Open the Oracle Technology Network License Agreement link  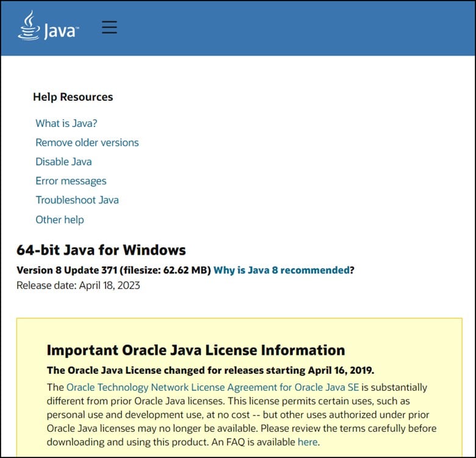212,387
